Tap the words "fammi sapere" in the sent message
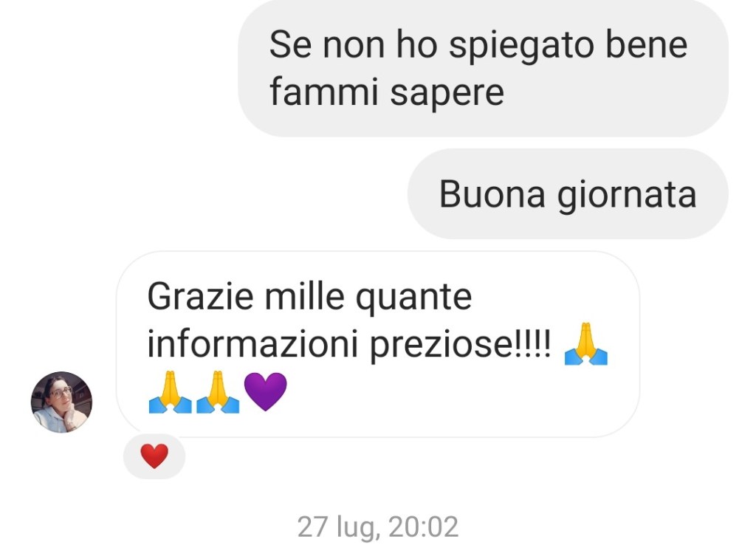Image resolution: width=756 pixels, height=559 pixels. click(x=387, y=92)
